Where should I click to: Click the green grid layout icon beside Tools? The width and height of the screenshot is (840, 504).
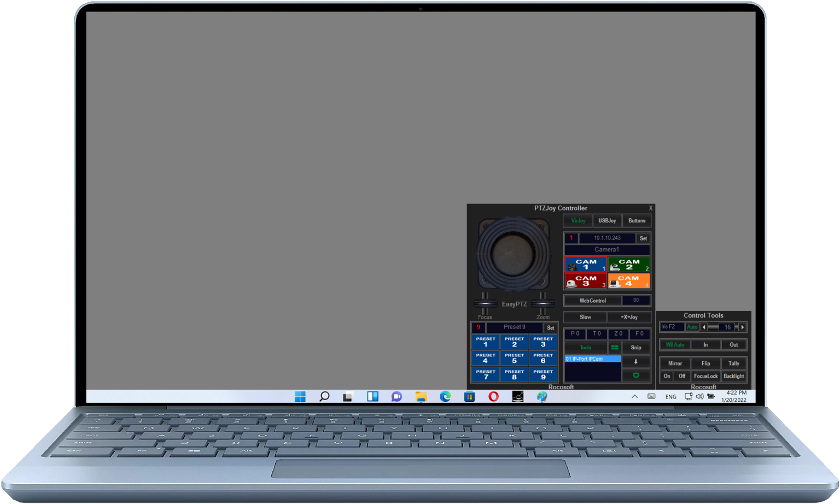click(x=615, y=347)
